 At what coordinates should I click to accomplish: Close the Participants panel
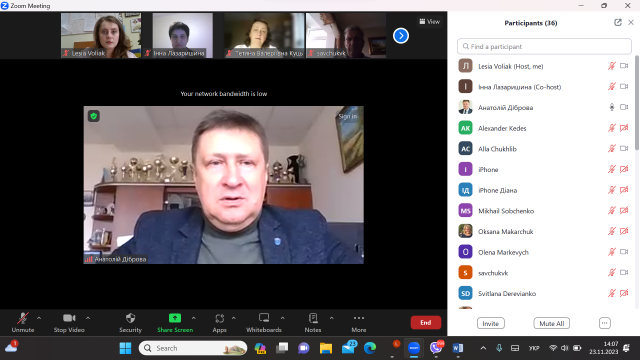click(631, 22)
